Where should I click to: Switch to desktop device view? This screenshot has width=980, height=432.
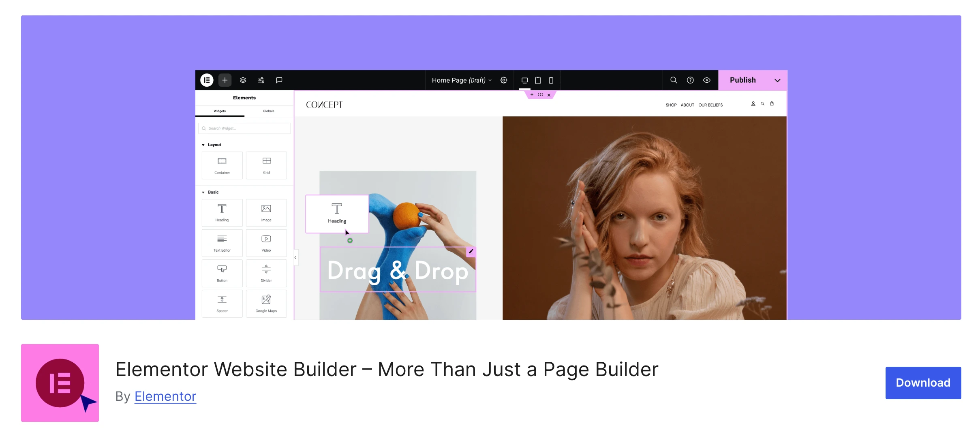click(524, 80)
